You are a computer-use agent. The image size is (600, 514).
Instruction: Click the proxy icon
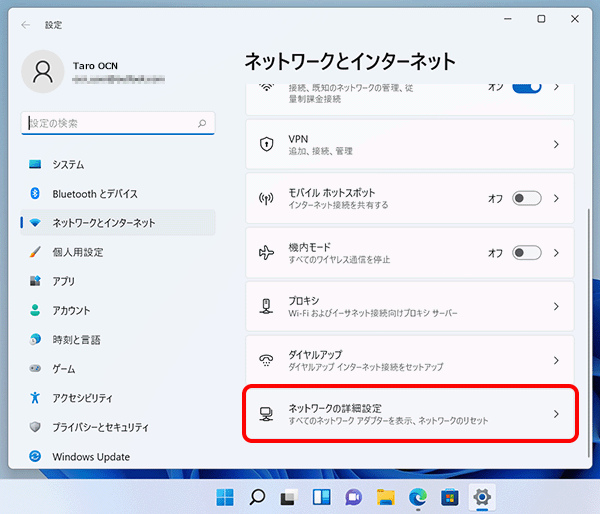click(267, 306)
